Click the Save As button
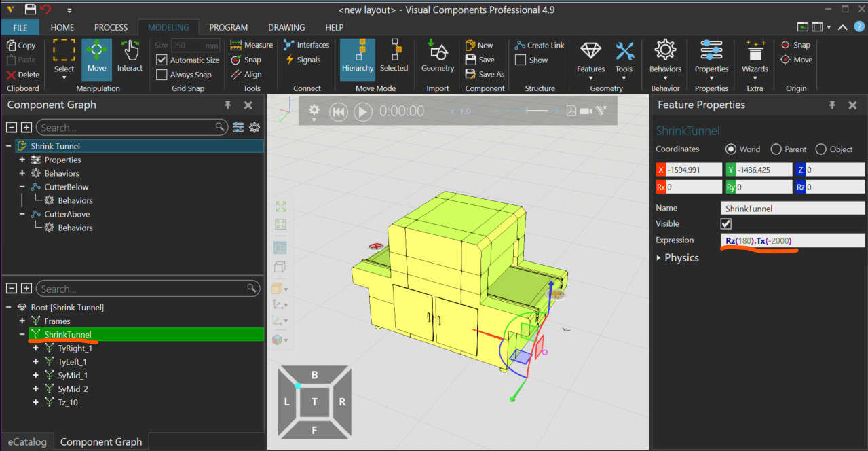868x451 pixels. pos(485,74)
